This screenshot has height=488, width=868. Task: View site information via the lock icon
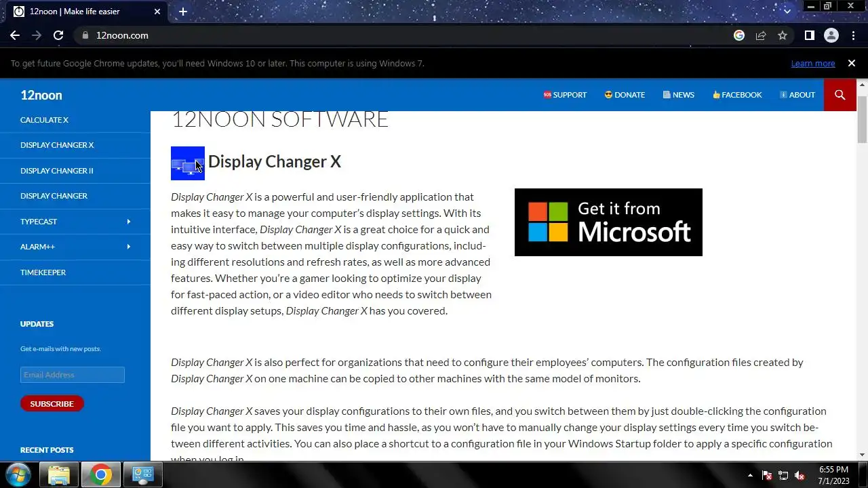85,35
